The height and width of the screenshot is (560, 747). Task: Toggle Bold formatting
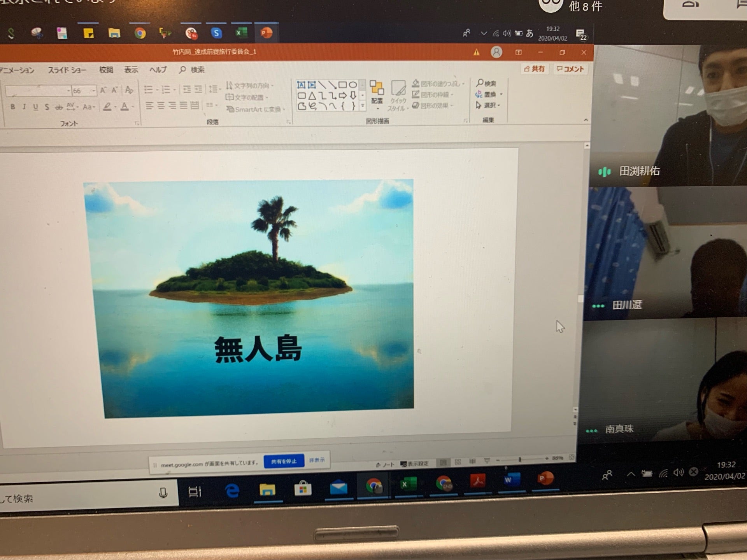click(12, 106)
